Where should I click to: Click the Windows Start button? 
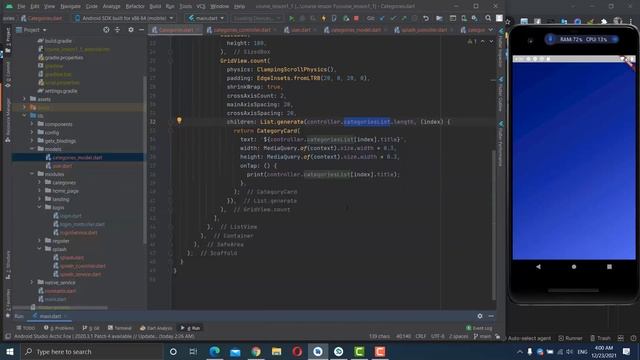9,351
